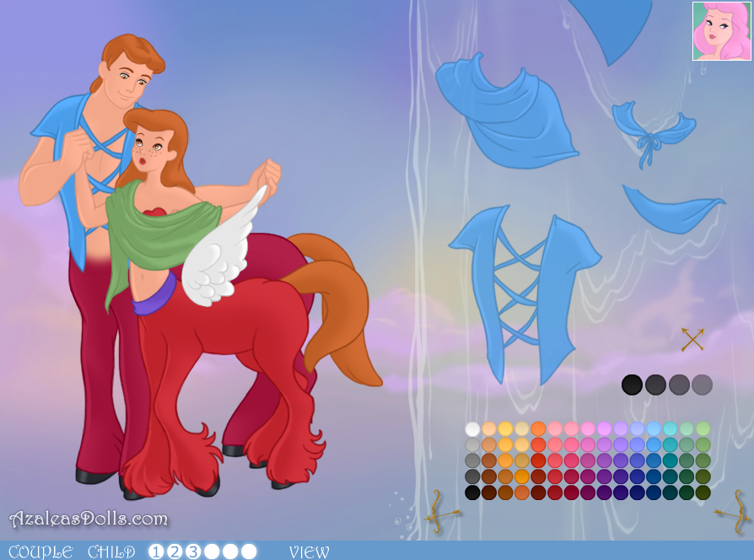The height and width of the screenshot is (560, 754).
Task: Click the blank circle right after page 3
Action: tap(212, 552)
